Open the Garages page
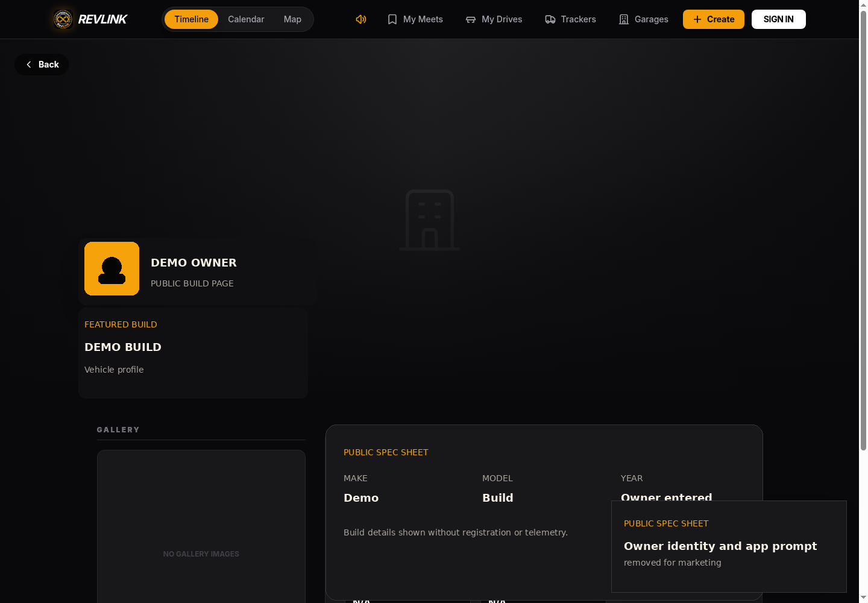 644,19
